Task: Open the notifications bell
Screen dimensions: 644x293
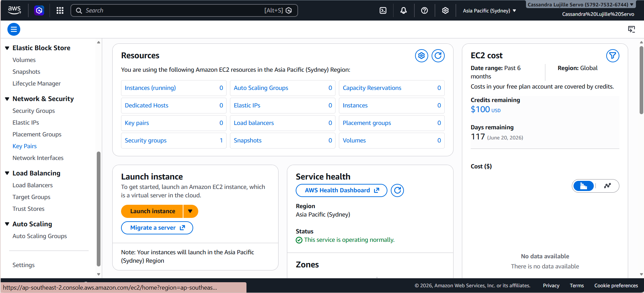Action: click(x=404, y=10)
